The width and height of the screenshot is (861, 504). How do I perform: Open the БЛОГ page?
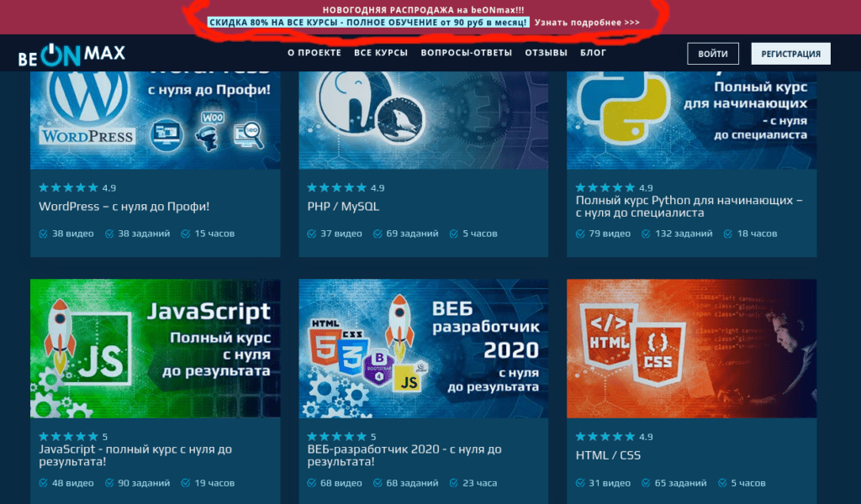pos(593,53)
